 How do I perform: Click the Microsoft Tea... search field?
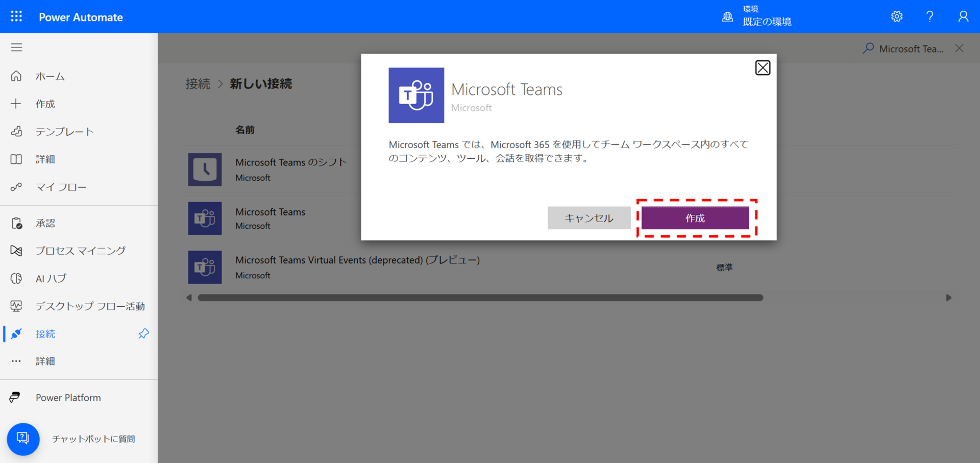tap(911, 48)
